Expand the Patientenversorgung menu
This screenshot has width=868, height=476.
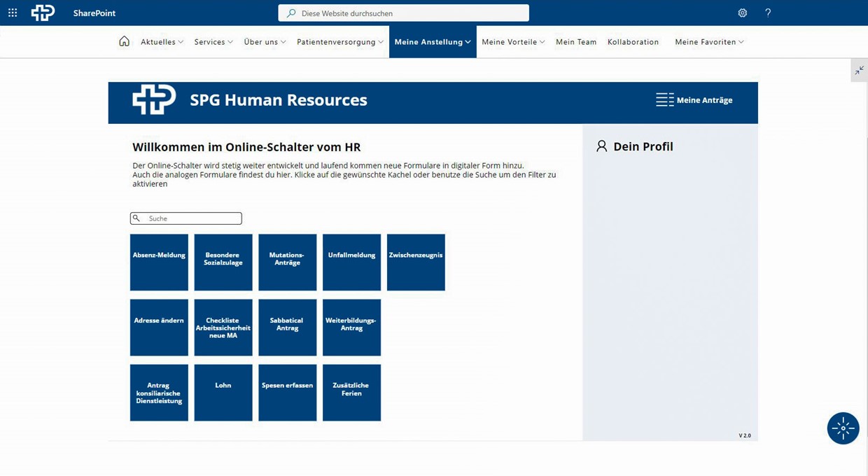click(339, 42)
